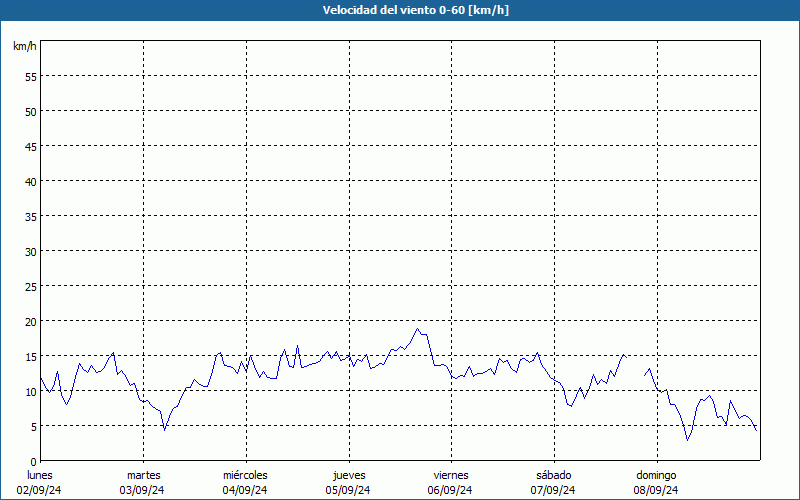Screen dimensions: 800x500
Task: Click the date 03/09/24
Action: (x=142, y=490)
